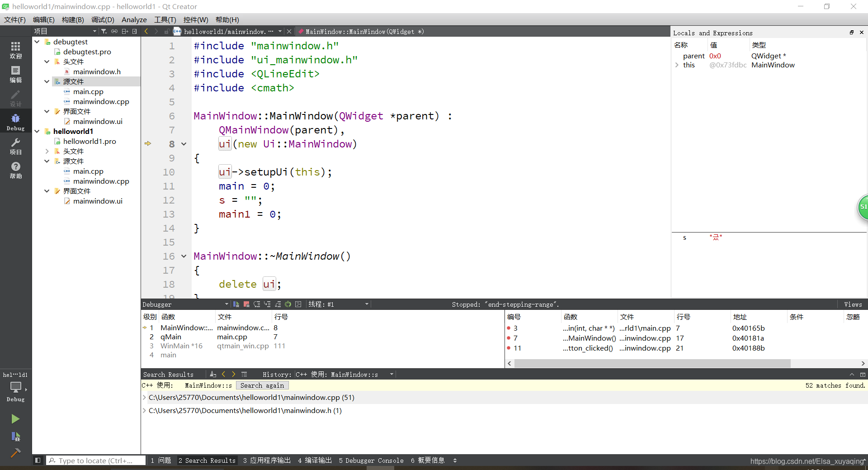This screenshot has width=868, height=470.
Task: Click the Step Over debugger icon
Action: [257, 304]
